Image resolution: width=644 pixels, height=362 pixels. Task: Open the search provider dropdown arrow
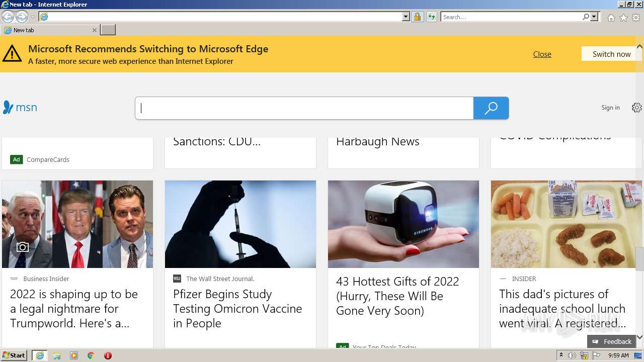[x=594, y=17]
